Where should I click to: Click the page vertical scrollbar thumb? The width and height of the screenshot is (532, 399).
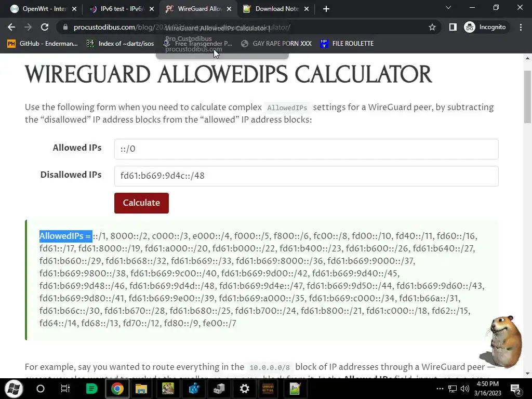[528, 97]
